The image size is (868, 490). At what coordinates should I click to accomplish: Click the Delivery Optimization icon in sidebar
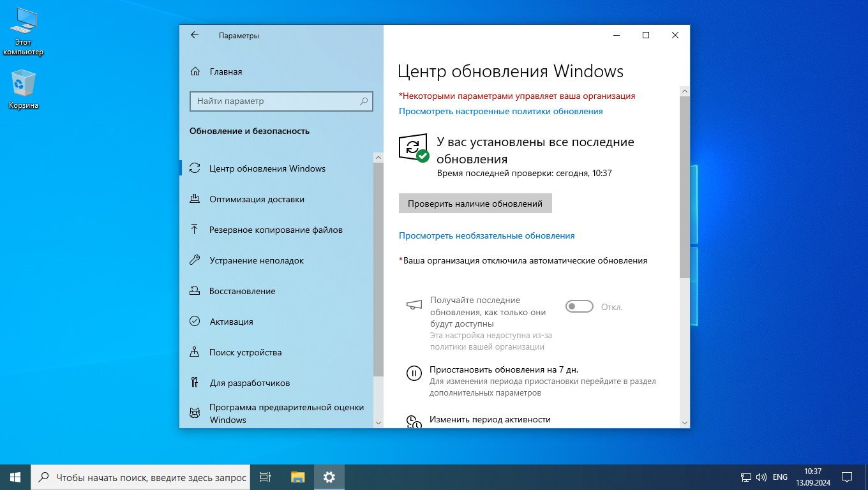tap(195, 199)
